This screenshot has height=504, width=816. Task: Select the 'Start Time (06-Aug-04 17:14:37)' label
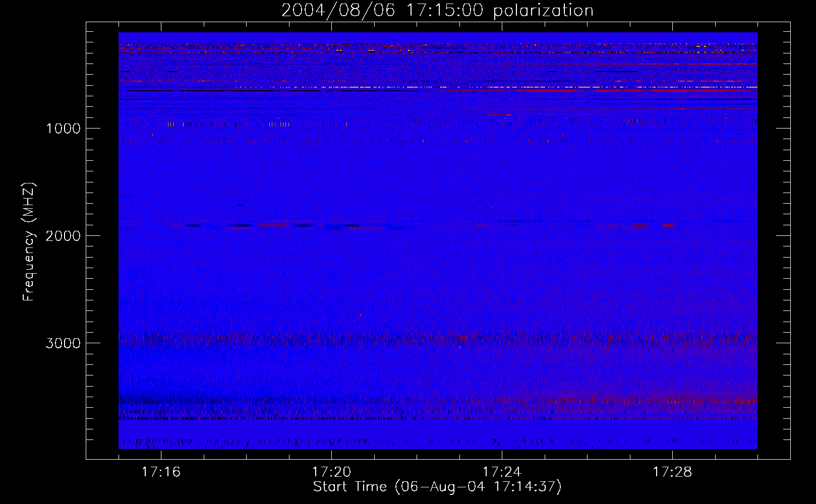click(x=437, y=487)
